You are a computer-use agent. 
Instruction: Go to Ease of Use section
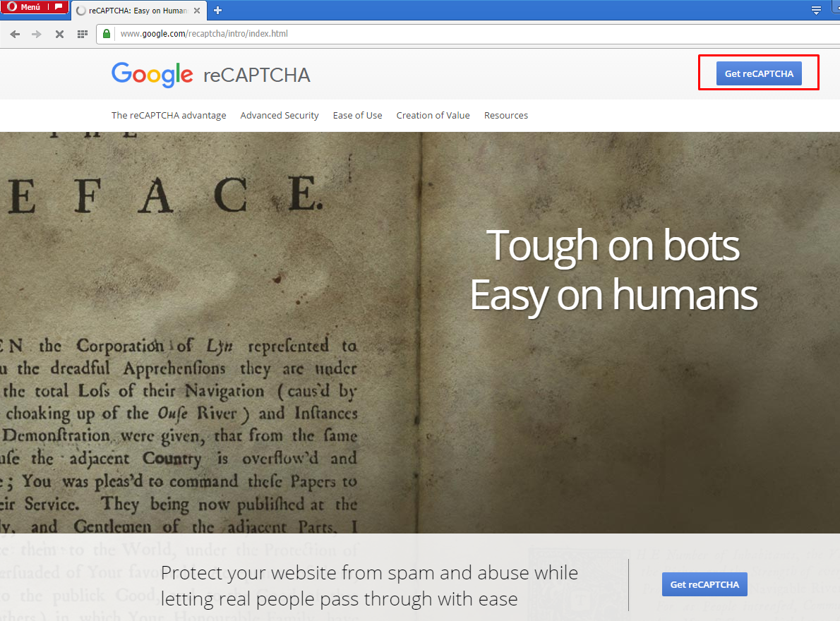pos(357,115)
